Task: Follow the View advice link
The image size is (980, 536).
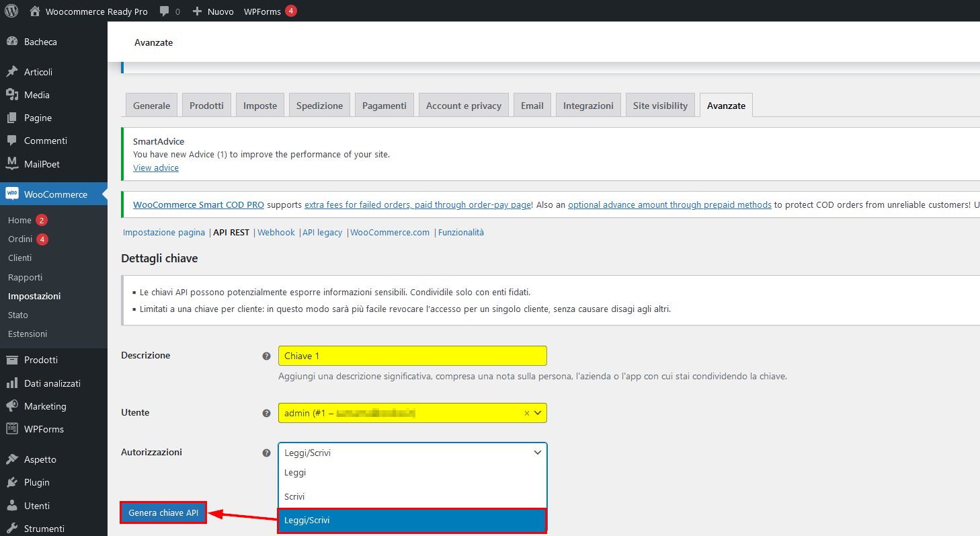Action: pyautogui.click(x=156, y=168)
